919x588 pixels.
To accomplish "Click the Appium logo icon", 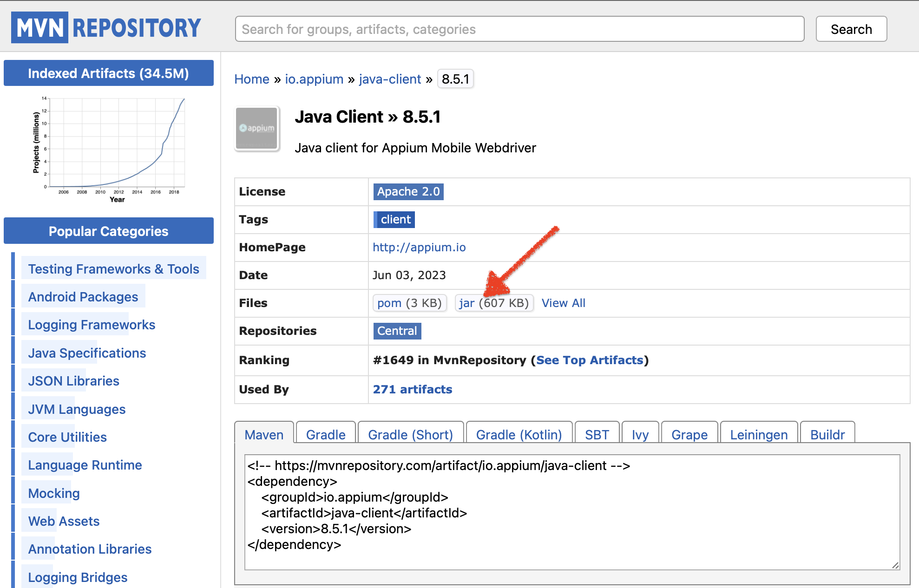I will point(258,129).
